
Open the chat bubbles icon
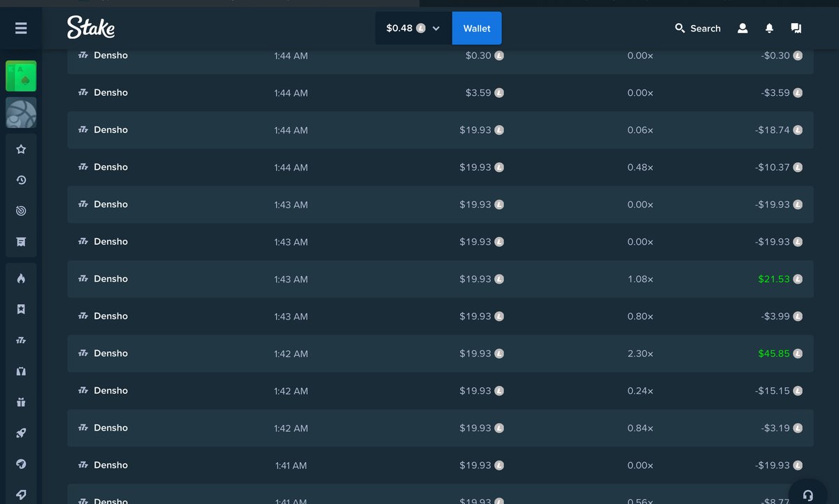click(796, 28)
